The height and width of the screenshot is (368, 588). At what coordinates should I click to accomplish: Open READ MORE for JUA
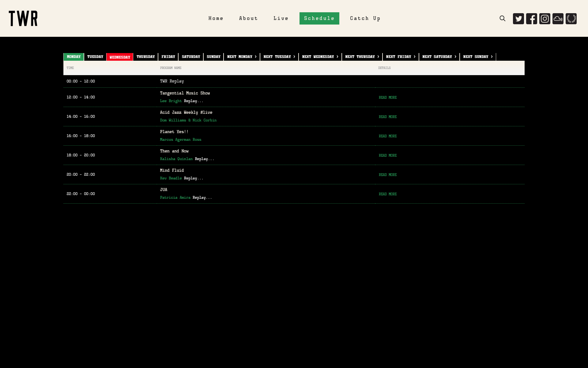pos(387,194)
